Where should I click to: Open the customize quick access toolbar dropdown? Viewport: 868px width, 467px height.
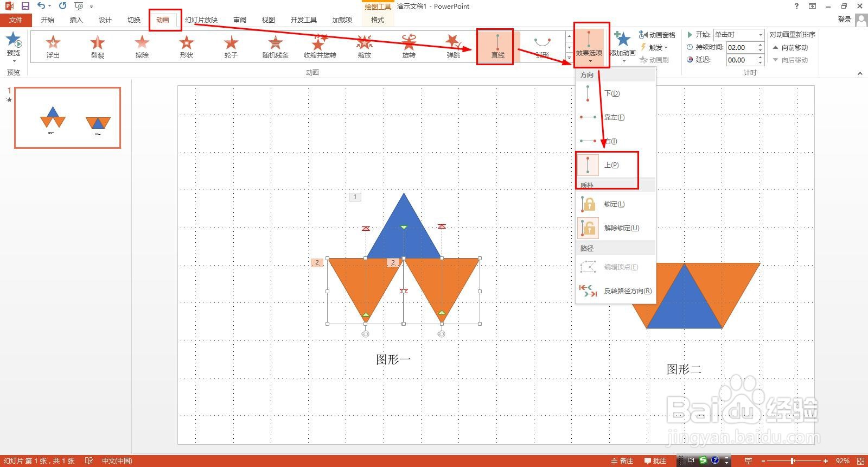click(x=91, y=7)
